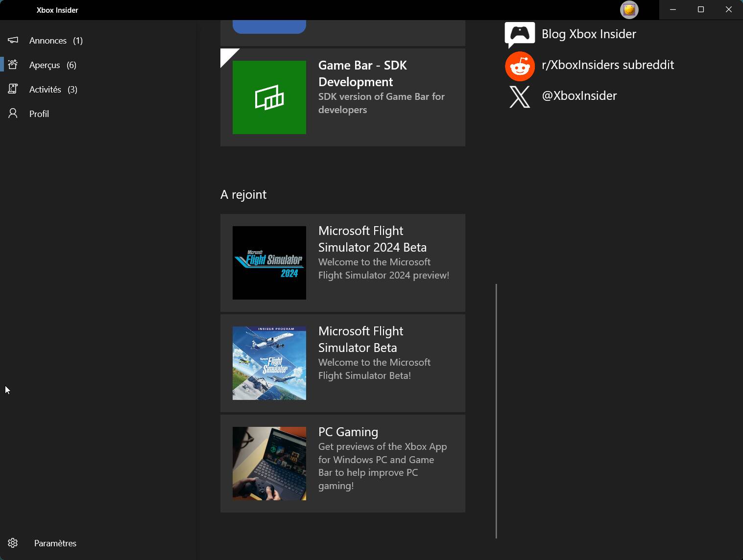Click "Get previews of the Xbox App" description
The image size is (743, 560).
point(383,466)
